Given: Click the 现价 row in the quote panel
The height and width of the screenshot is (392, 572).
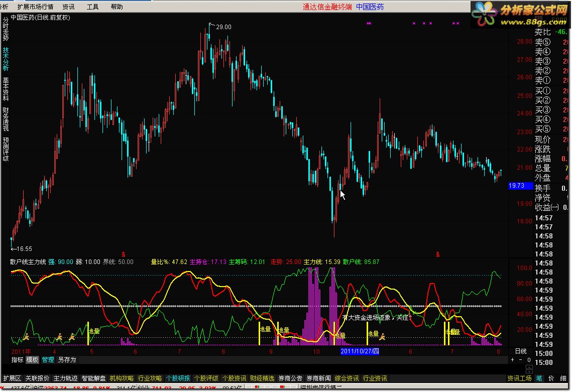Looking at the screenshot, I should [x=552, y=140].
